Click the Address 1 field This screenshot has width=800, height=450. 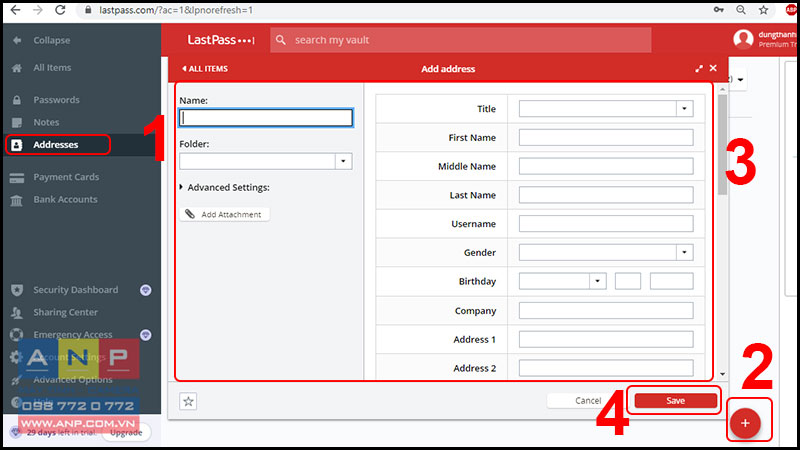pyautogui.click(x=606, y=339)
